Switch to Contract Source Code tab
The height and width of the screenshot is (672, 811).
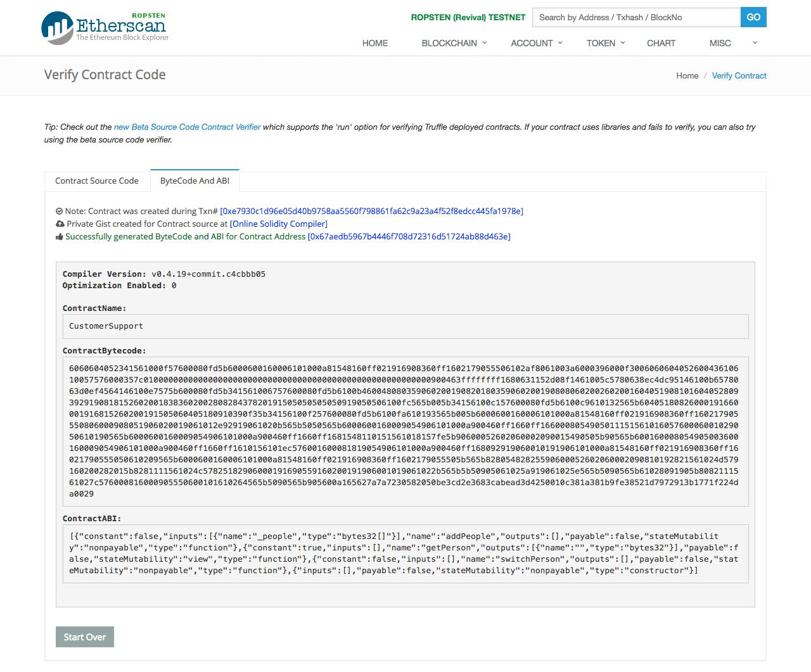pos(97,181)
